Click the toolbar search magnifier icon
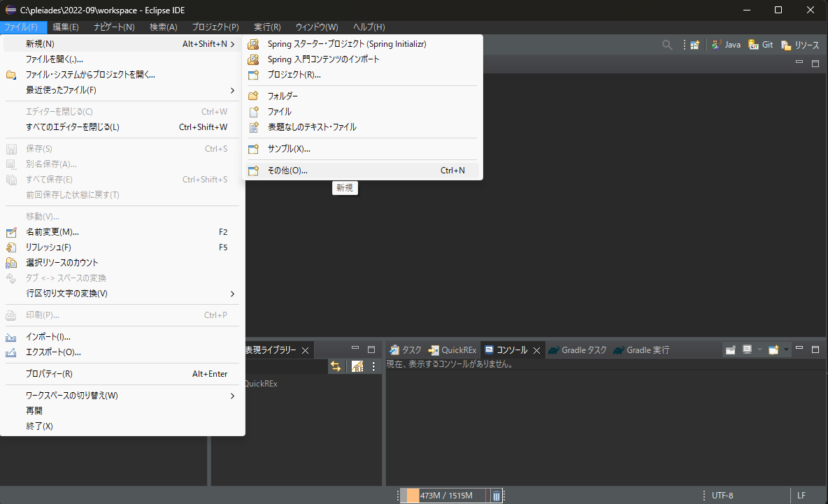The width and height of the screenshot is (828, 504). [667, 45]
